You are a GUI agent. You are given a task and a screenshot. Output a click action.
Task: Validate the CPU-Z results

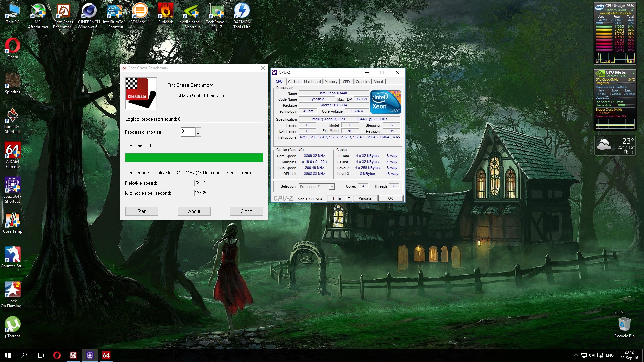(x=365, y=198)
